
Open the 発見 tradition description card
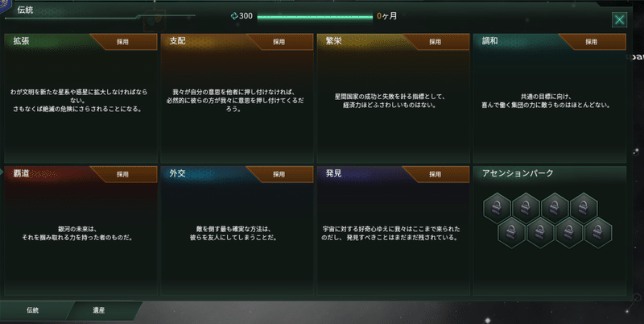coord(393,231)
